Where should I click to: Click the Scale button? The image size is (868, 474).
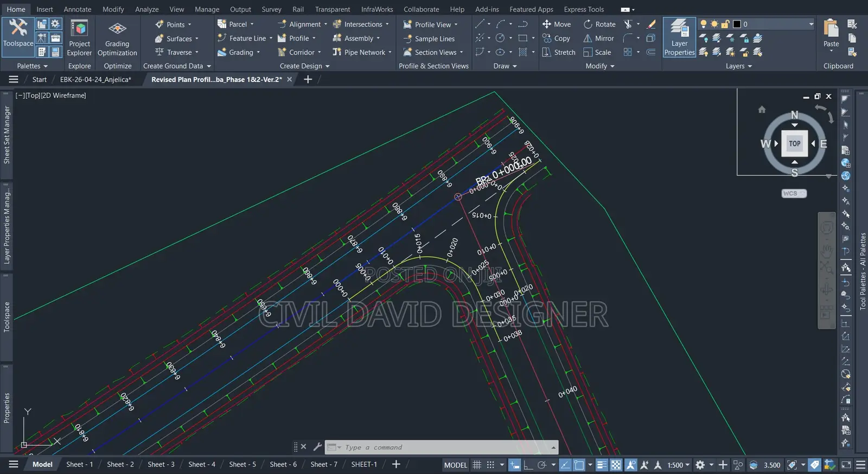[x=597, y=52]
